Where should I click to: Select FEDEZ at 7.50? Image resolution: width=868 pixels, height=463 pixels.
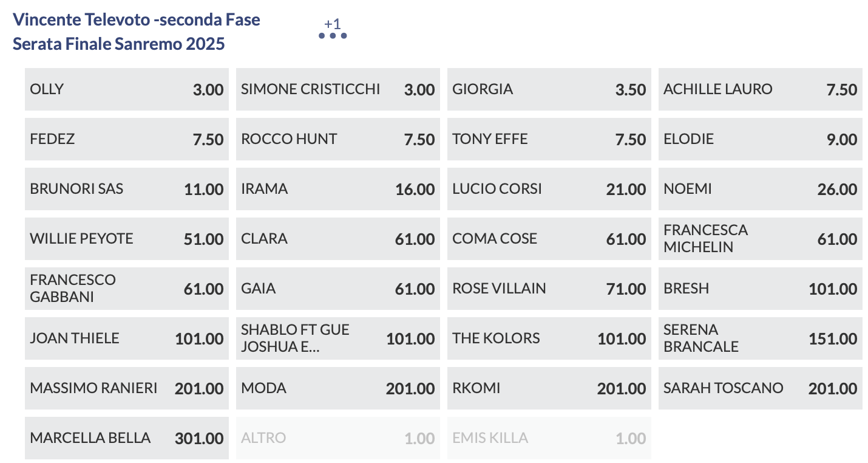[126, 139]
